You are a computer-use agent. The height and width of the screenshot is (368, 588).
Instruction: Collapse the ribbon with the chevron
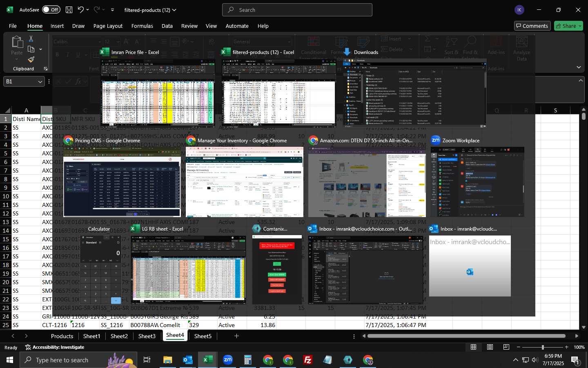coord(579,67)
